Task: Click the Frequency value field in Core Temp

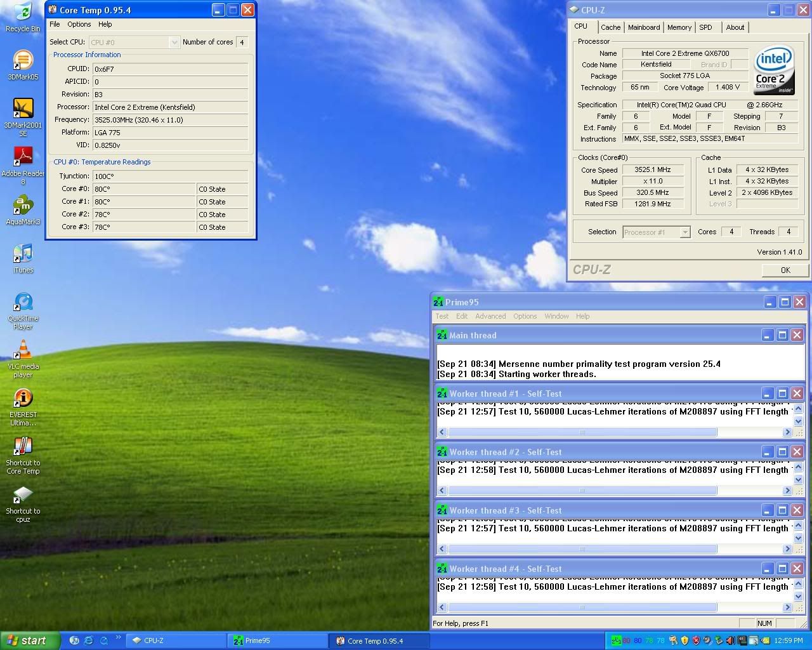Action: tap(170, 120)
